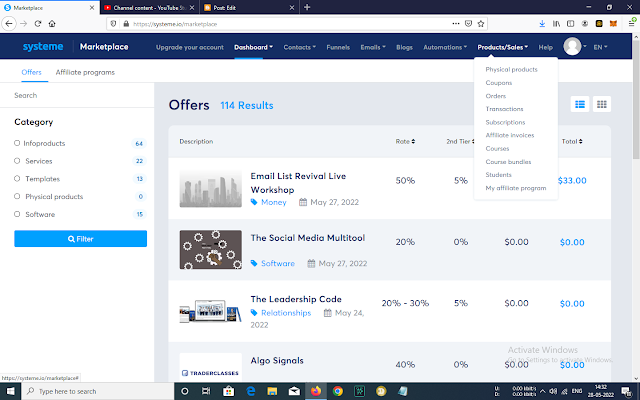Viewport: 640px width, 400px height.
Task: Switch to YouTube Studio browser tab
Action: [x=149, y=7]
